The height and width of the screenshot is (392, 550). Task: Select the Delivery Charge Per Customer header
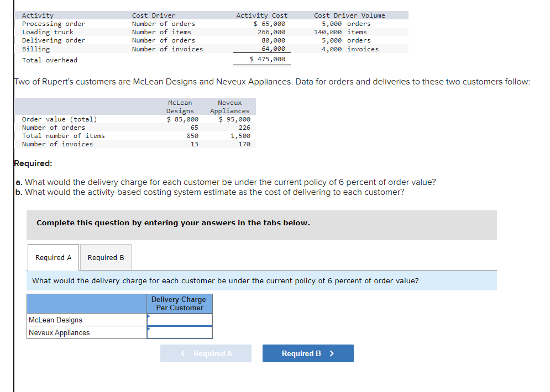coord(179,304)
